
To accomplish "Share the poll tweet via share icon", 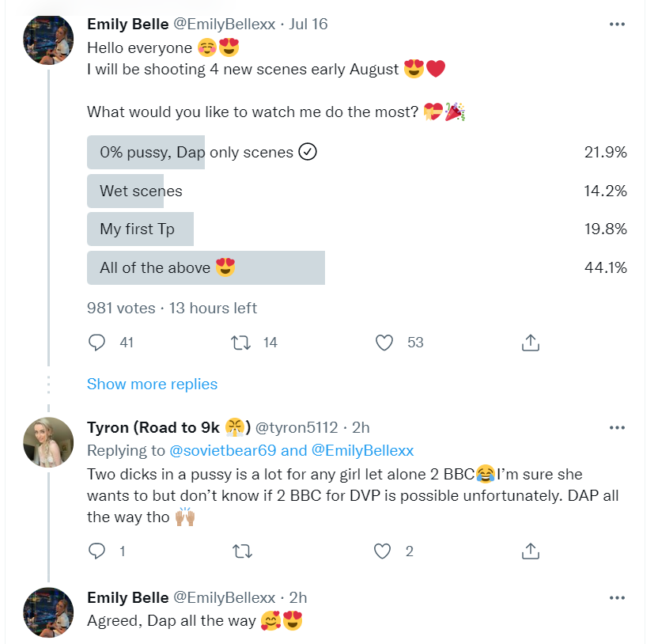I will pos(531,343).
